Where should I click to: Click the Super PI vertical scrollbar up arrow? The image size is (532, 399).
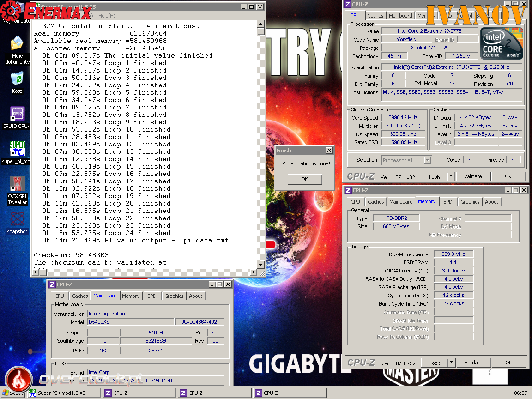260,24
